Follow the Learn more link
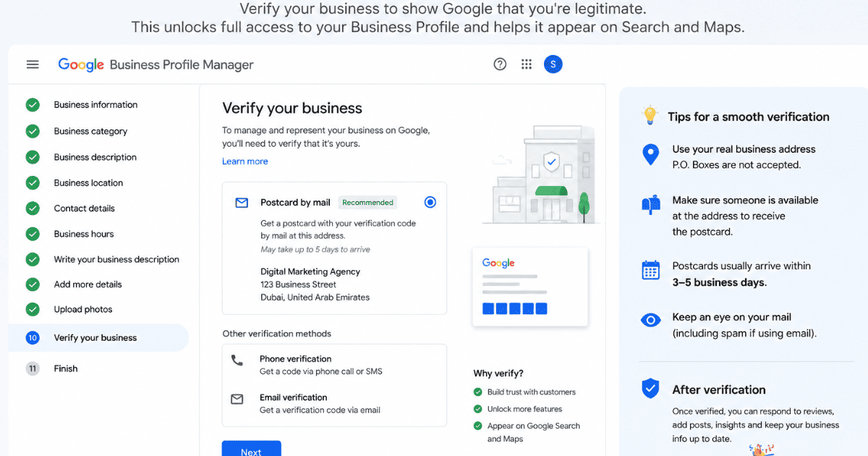 point(244,161)
